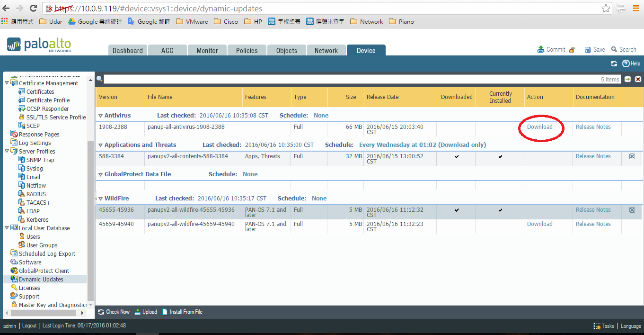
Task: Switch to the ACC tab
Action: tap(167, 50)
